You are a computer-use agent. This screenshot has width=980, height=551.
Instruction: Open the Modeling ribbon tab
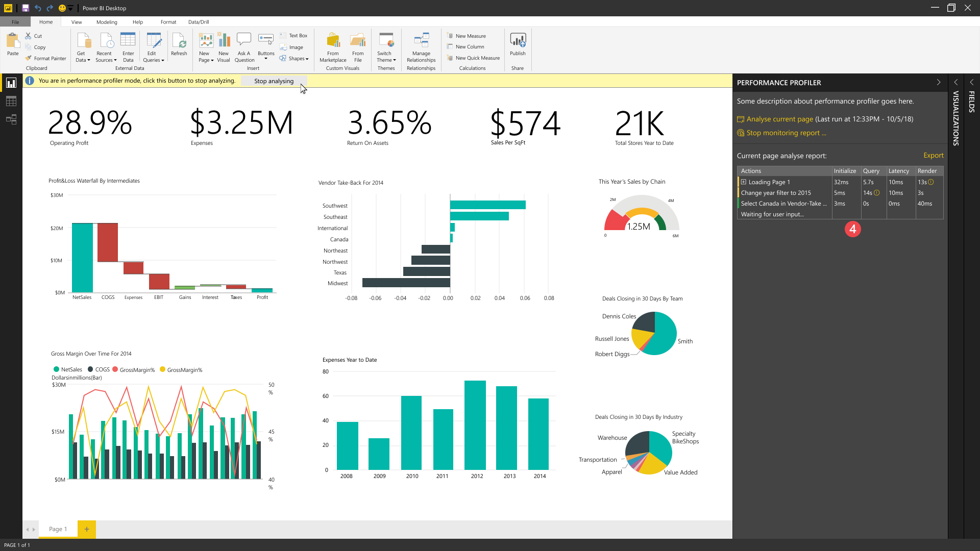(x=107, y=22)
